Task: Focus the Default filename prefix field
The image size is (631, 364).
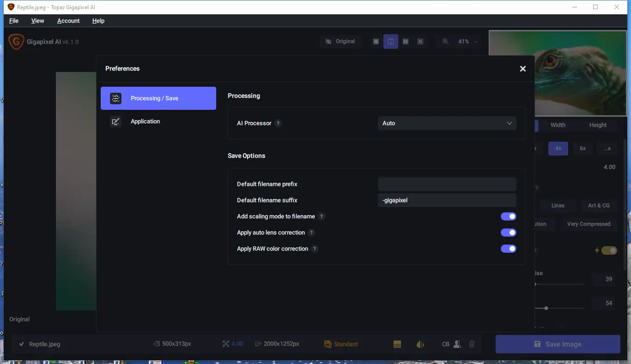Action: tap(447, 184)
